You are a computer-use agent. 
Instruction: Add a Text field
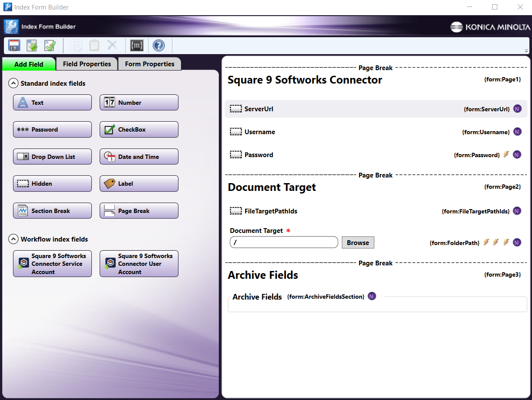pos(52,103)
